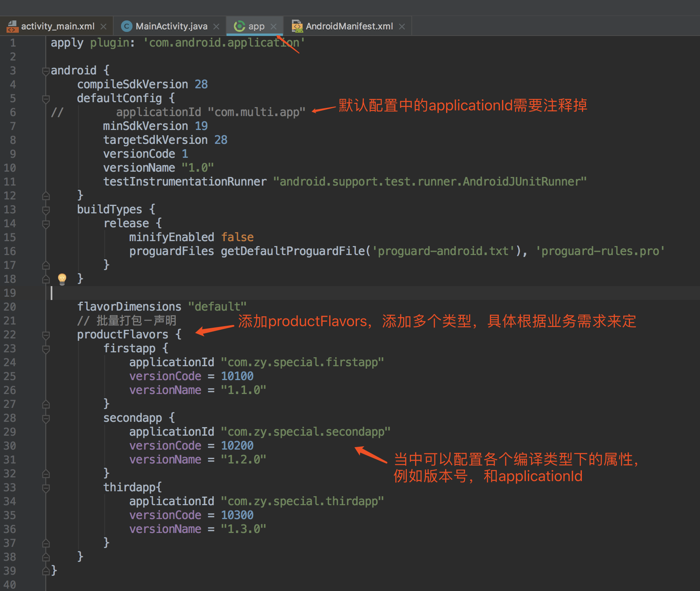Click versionName "1.3.0" string
This screenshot has width=700, height=591.
(x=244, y=529)
